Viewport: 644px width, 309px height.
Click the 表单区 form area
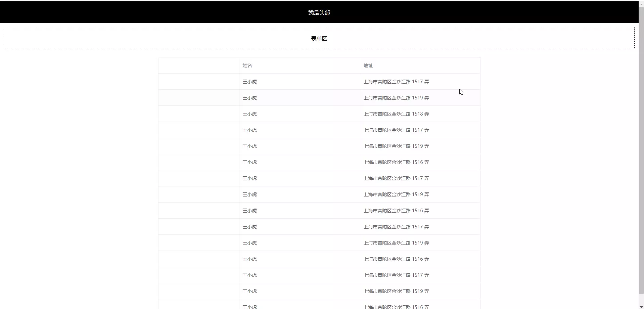point(319,38)
